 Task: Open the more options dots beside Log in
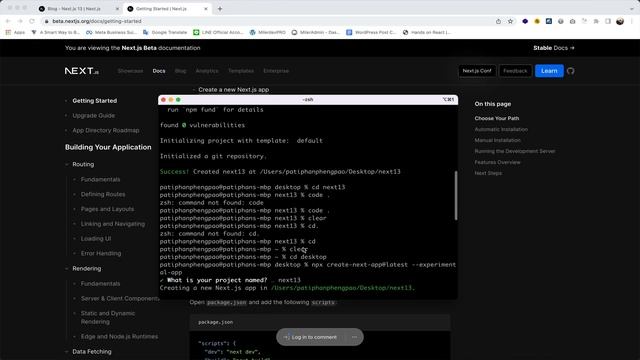[x=354, y=337]
